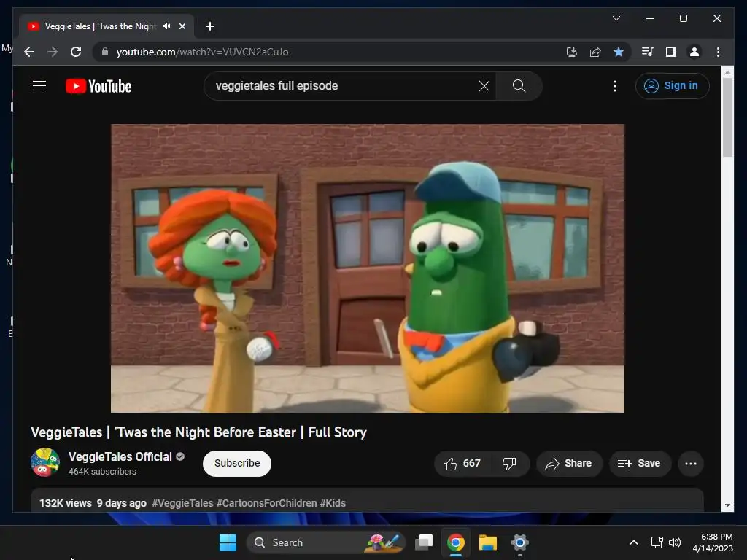Image resolution: width=747 pixels, height=560 pixels.
Task: Open Settings from taskbar
Action: click(519, 542)
